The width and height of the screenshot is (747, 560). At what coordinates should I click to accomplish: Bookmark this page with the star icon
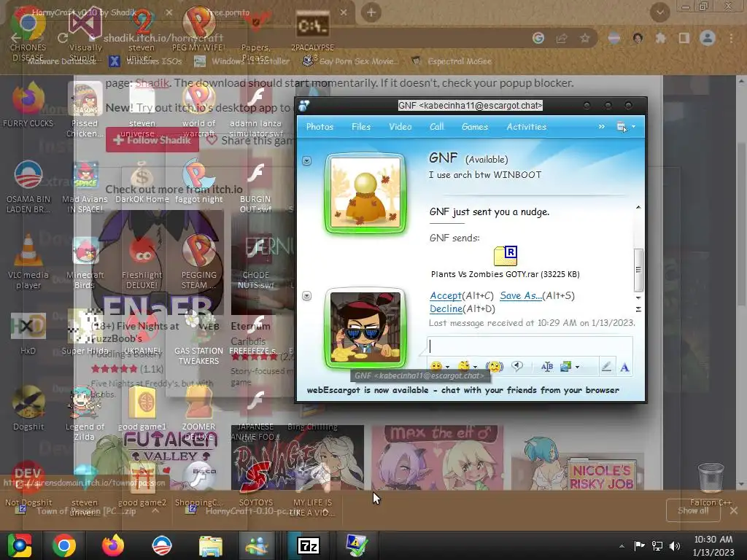click(x=585, y=38)
